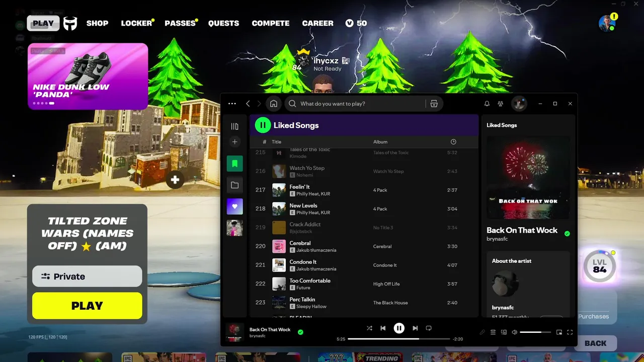This screenshot has width=644, height=362.
Task: Open Spotify three-dot menu
Action: tap(232, 104)
